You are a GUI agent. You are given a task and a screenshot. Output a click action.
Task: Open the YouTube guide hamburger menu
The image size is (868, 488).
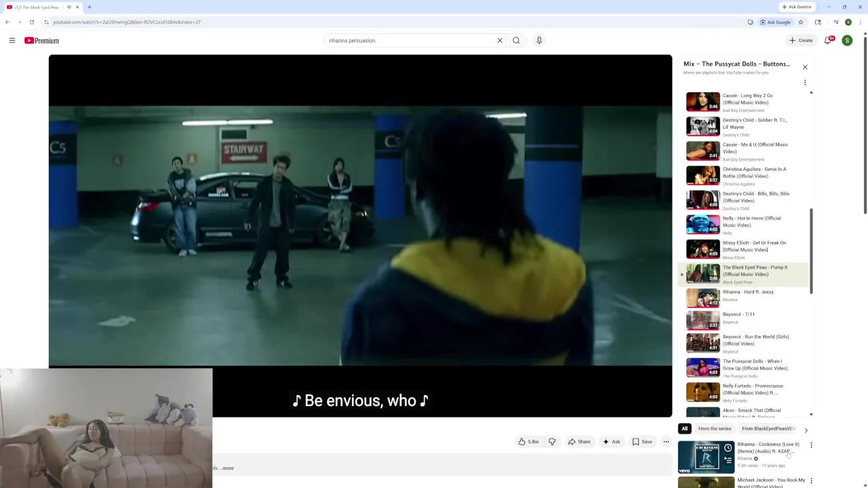(x=12, y=41)
